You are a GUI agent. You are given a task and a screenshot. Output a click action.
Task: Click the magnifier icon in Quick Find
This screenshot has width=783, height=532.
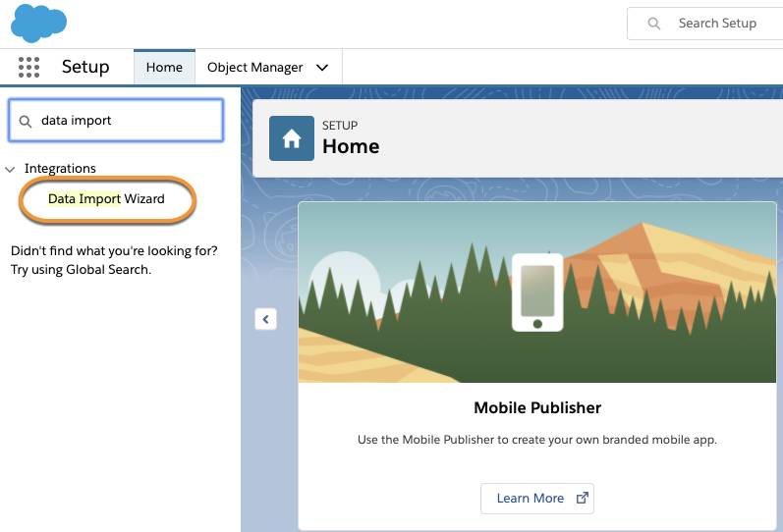25,122
